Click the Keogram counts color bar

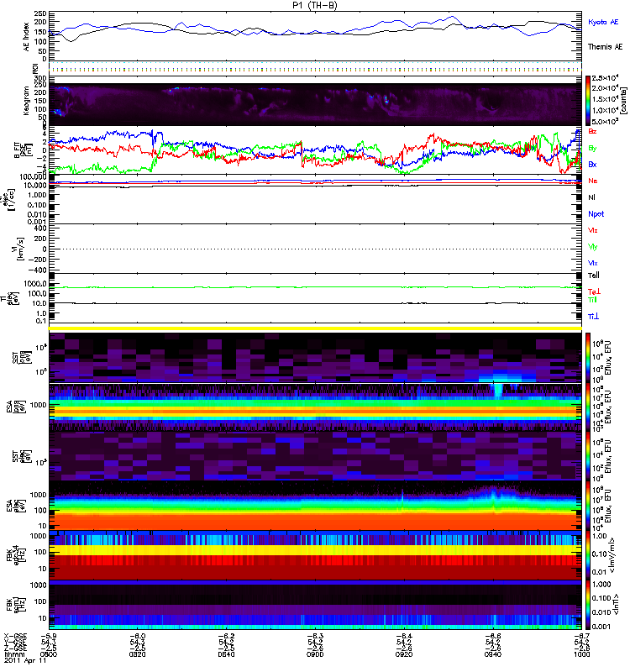pyautogui.click(x=588, y=101)
